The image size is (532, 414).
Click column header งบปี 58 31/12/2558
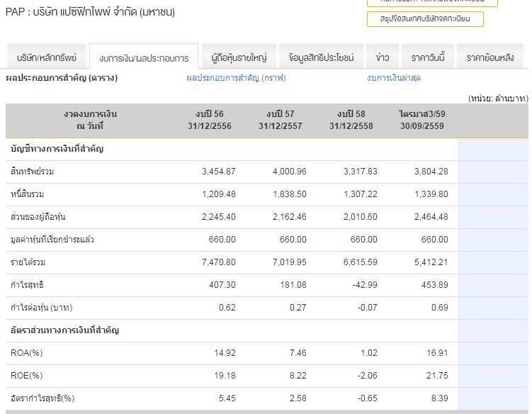pyautogui.click(x=351, y=120)
